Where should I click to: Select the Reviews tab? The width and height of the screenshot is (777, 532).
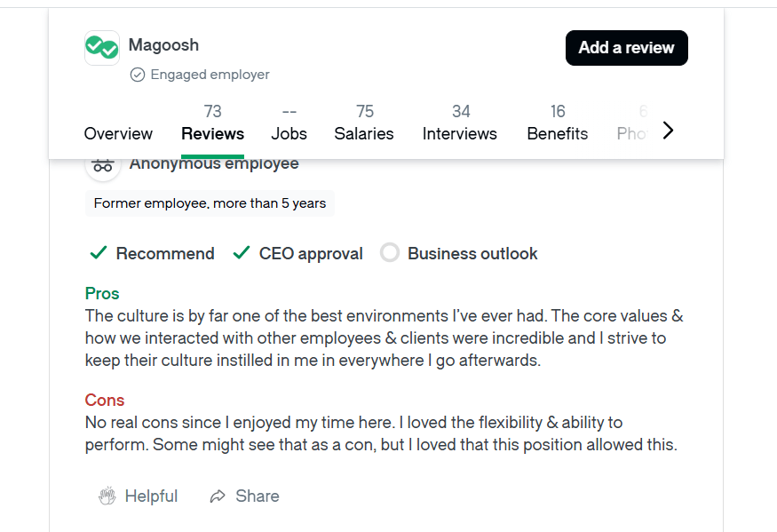[x=212, y=133]
